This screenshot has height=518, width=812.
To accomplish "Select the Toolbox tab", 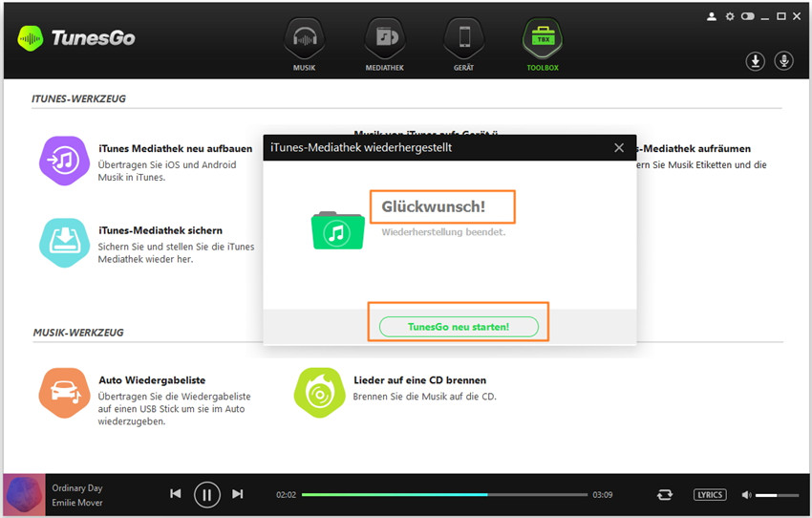I will (543, 45).
